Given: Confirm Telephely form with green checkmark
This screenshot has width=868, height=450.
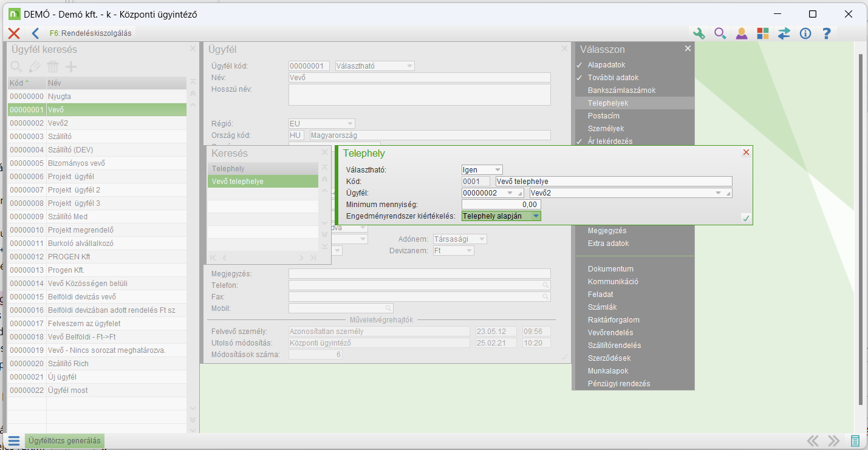Looking at the screenshot, I should (746, 217).
